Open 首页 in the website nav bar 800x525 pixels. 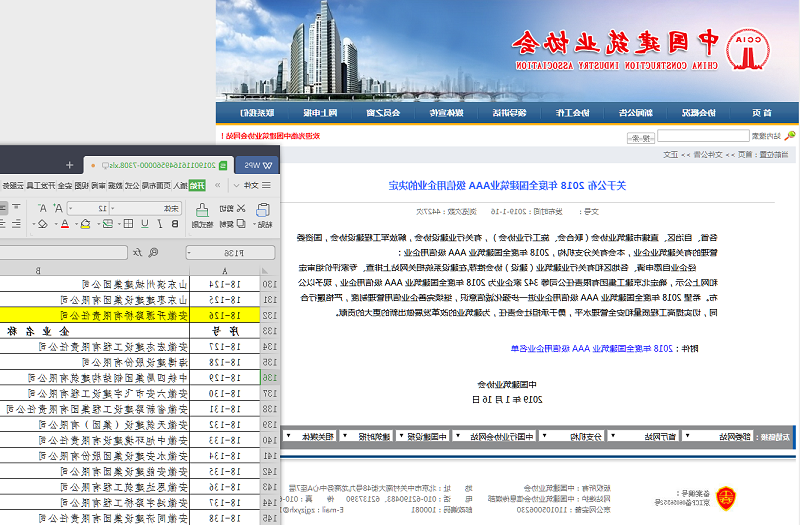point(761,113)
